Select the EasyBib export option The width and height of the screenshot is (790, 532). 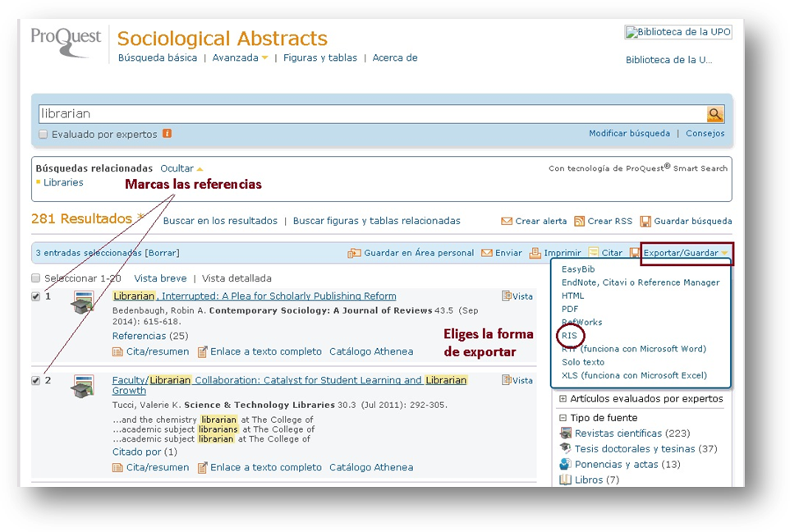coord(578,269)
